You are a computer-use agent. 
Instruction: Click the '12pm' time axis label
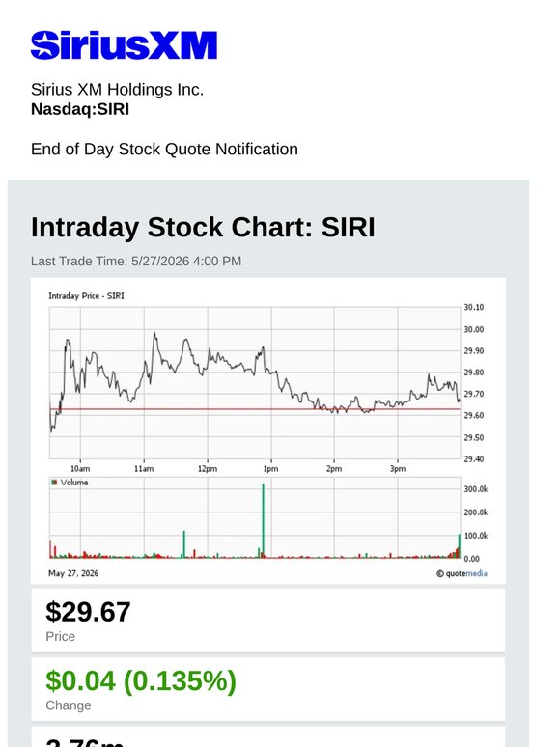tap(208, 469)
